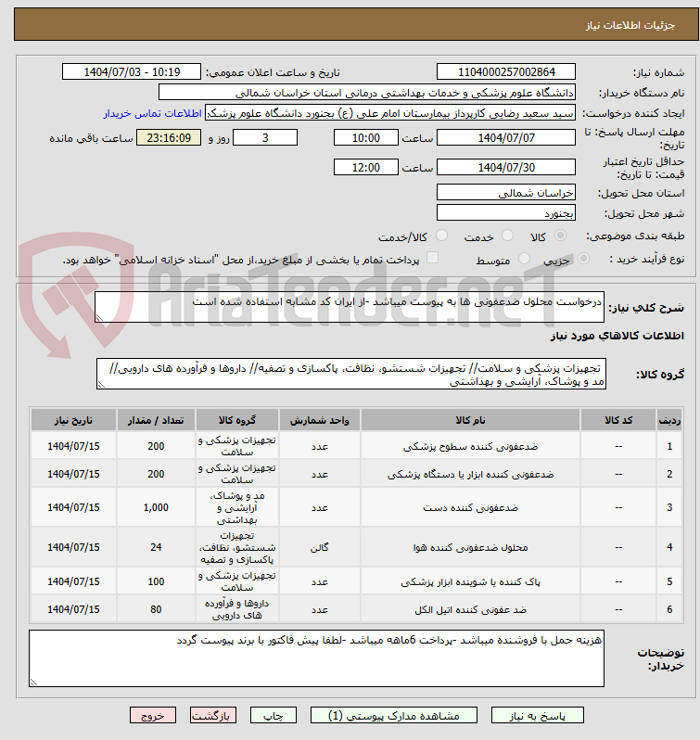Select the خدمت radio button
The width and height of the screenshot is (700, 740).
pyautogui.click(x=507, y=235)
